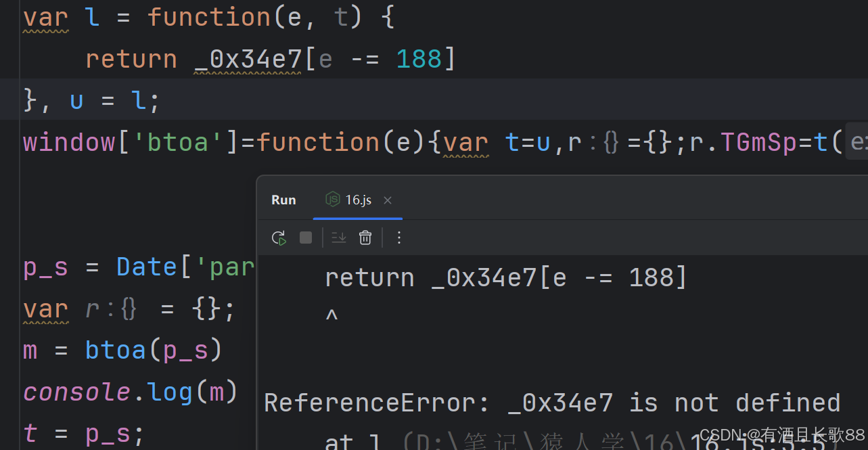Click '_0x34e7' identifier in editor code

click(x=248, y=60)
